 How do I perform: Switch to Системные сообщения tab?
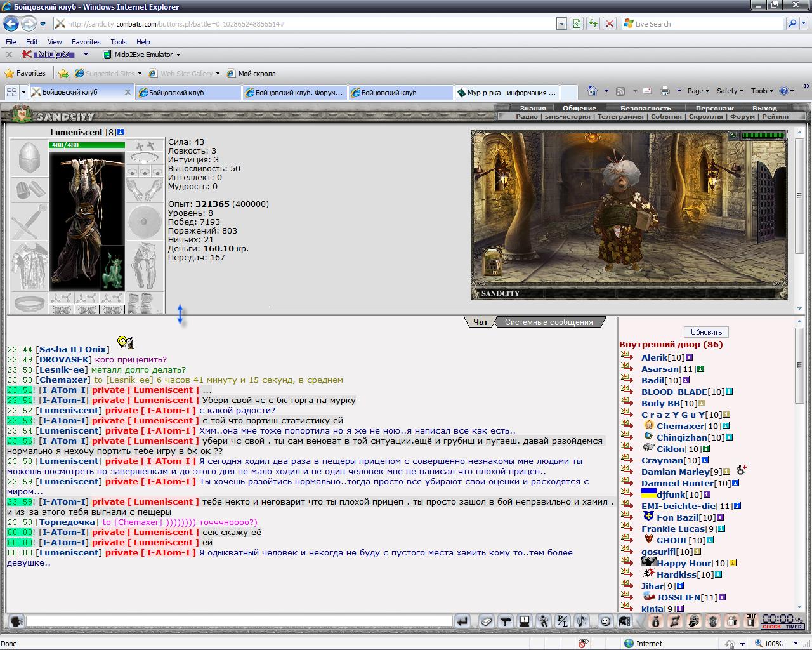[549, 322]
